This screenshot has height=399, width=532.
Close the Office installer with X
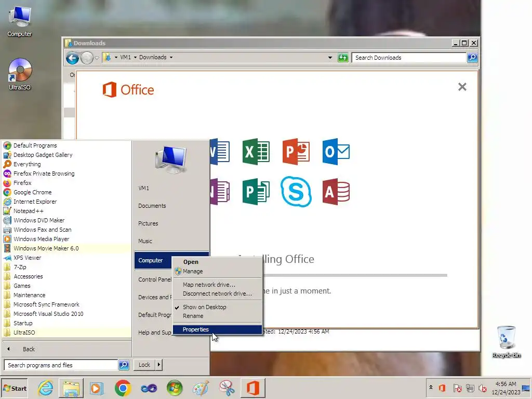pos(462,87)
